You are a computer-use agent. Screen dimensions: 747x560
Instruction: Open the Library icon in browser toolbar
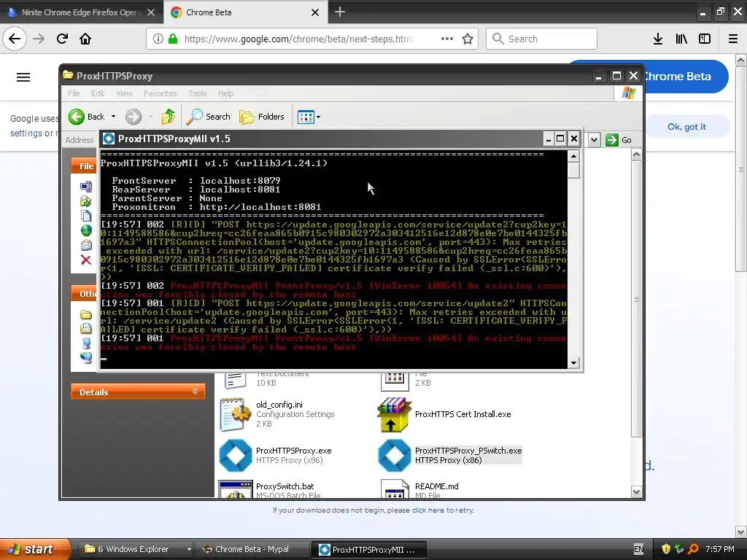point(681,39)
